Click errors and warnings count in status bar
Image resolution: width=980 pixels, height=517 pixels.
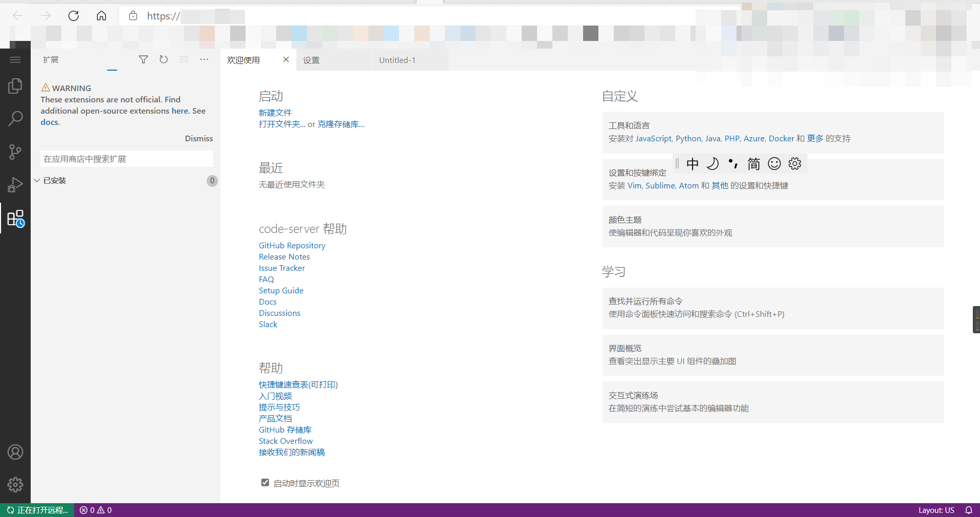pos(96,510)
